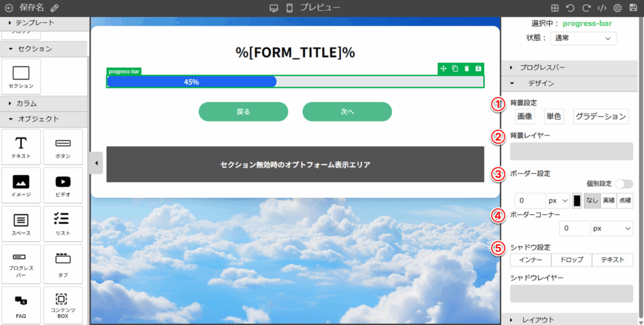Click the undo arrow in the top bar
Image resolution: width=644 pixels, height=325 pixels.
(570, 8)
